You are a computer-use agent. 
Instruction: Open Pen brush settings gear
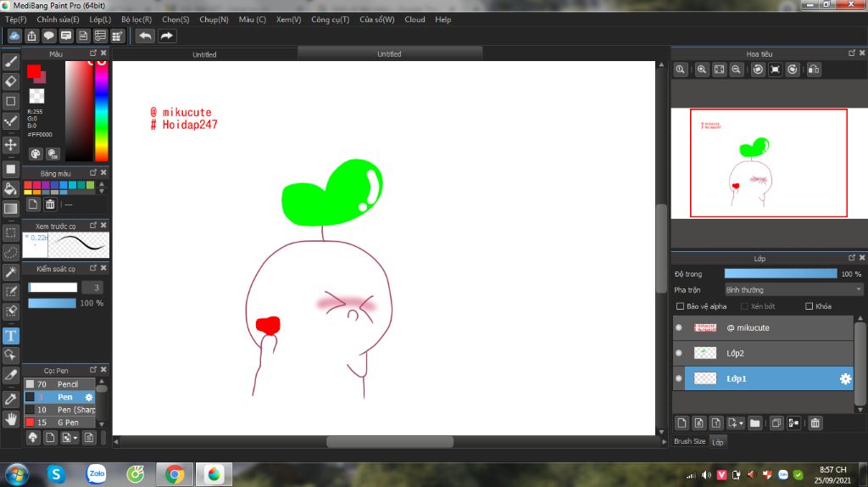click(88, 397)
